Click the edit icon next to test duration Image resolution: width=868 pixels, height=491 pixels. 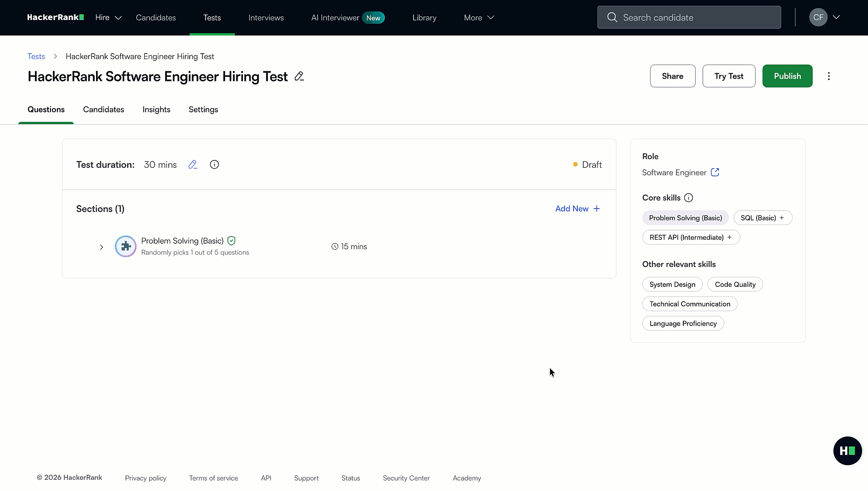pos(193,165)
